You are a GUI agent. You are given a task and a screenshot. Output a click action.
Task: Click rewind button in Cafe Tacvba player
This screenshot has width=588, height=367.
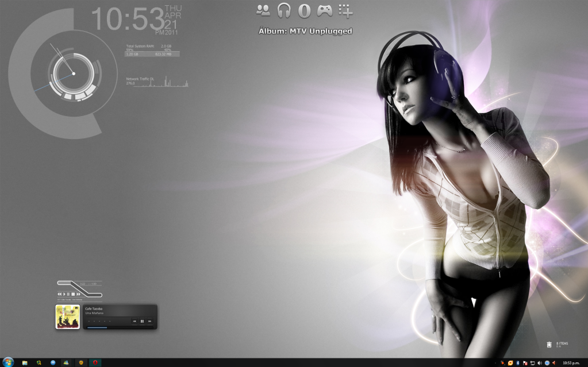(134, 321)
